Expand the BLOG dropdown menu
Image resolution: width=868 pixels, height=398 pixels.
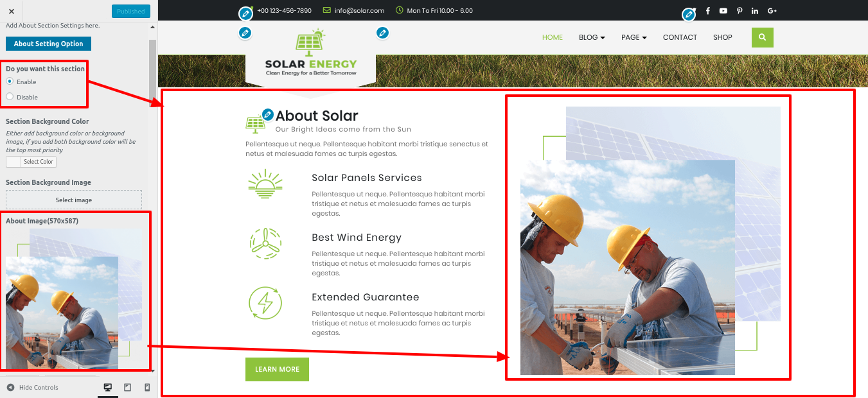(592, 37)
